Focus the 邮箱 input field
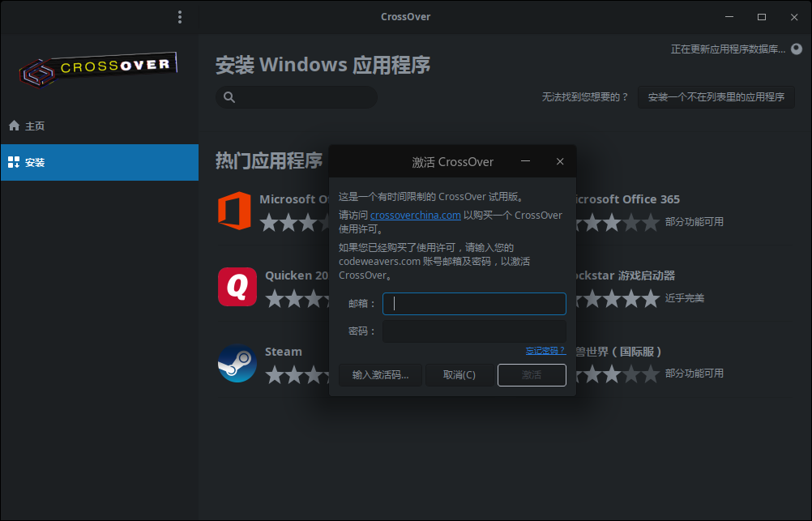The image size is (812, 521). (474, 304)
